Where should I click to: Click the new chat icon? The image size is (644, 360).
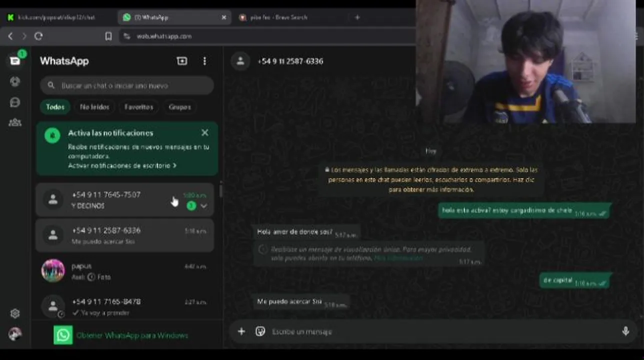tap(182, 61)
